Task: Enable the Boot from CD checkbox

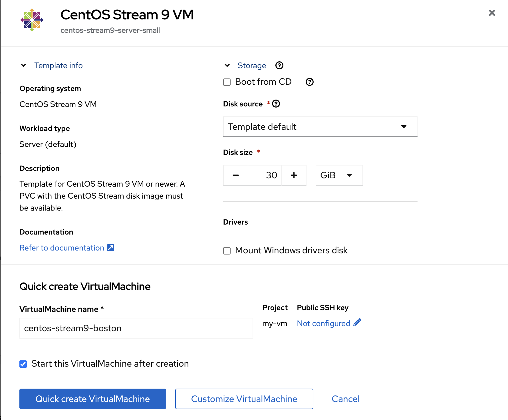Action: click(227, 82)
